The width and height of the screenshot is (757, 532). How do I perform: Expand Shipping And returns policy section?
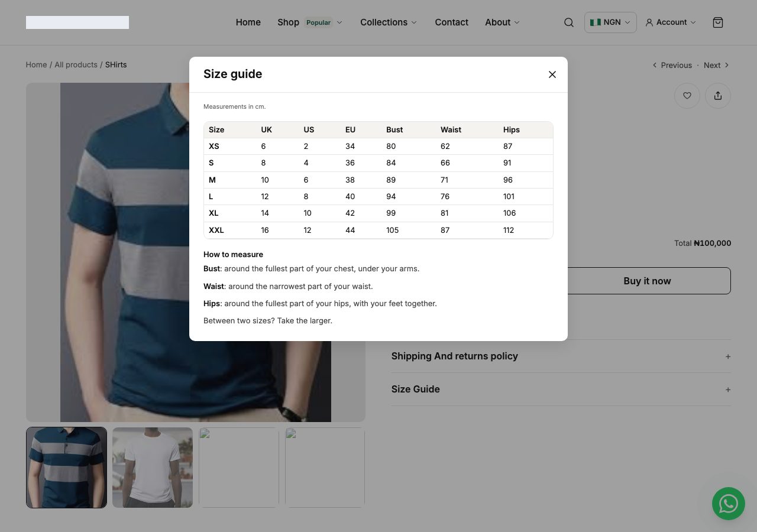coord(561,356)
